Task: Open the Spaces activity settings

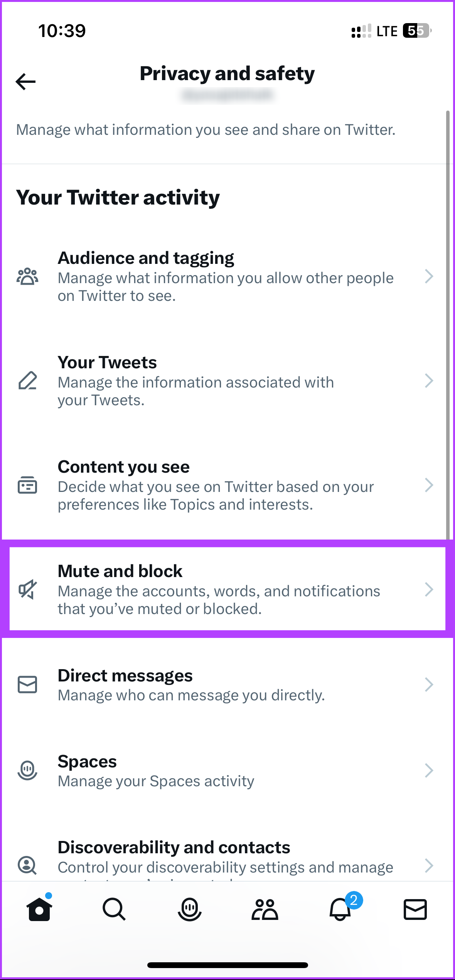Action: [x=228, y=771]
